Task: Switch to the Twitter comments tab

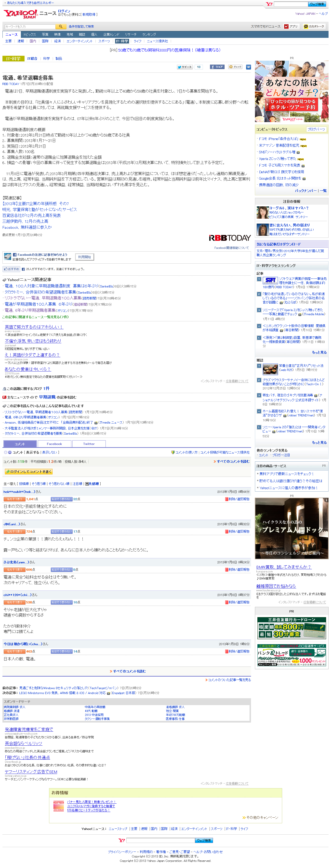Action: pyautogui.click(x=89, y=444)
